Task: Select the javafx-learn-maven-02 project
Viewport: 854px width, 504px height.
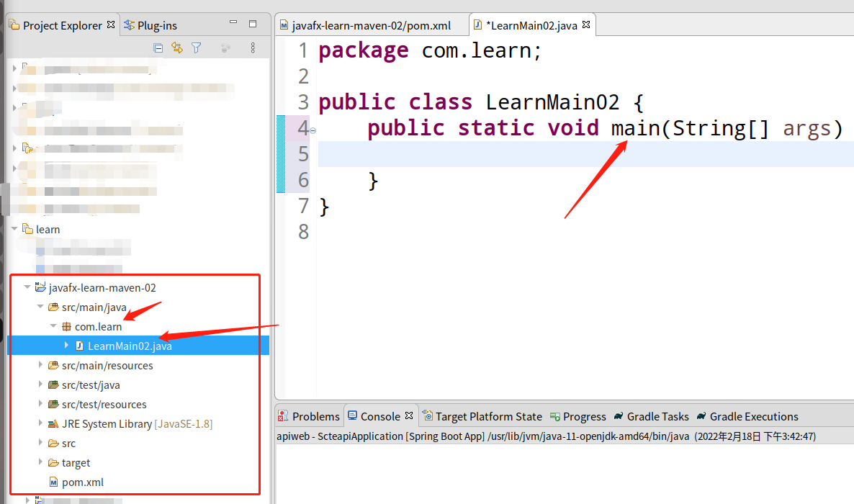Action: click(x=102, y=288)
